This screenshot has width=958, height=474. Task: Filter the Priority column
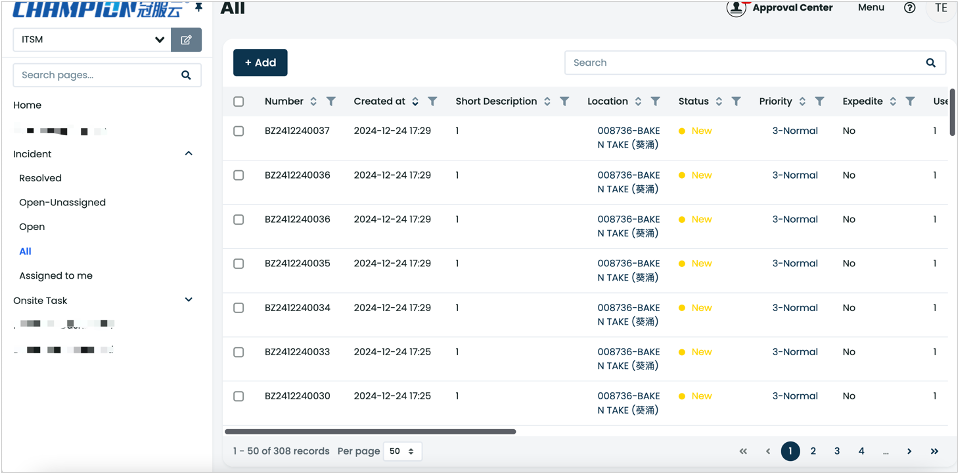[x=819, y=101]
